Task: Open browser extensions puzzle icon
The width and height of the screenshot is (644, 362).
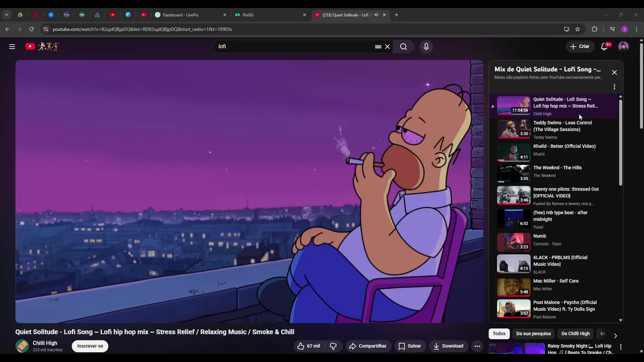Action: pos(594,29)
